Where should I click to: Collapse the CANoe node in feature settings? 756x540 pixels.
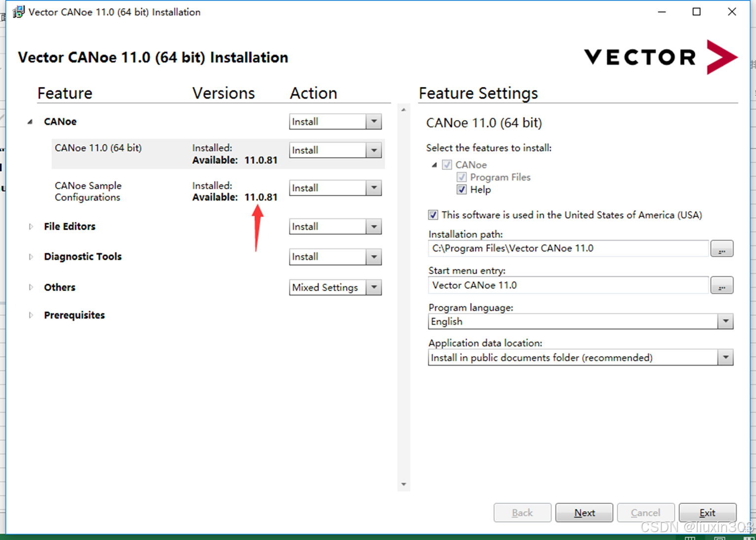tap(435, 165)
